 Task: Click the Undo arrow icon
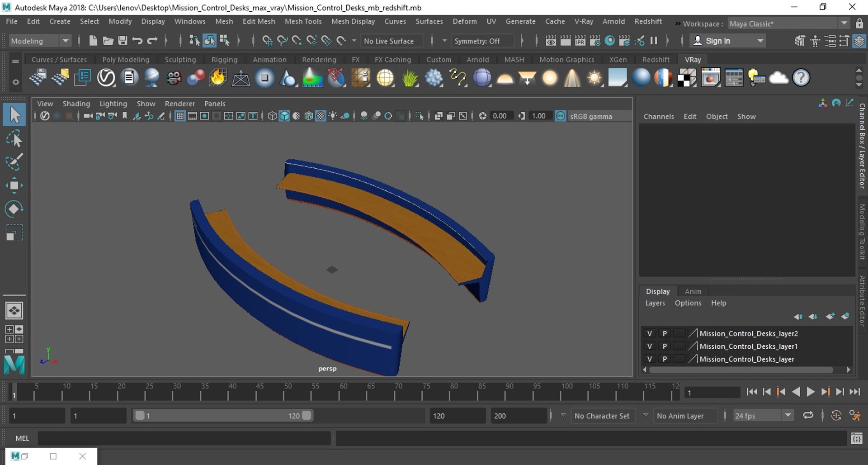tap(137, 41)
